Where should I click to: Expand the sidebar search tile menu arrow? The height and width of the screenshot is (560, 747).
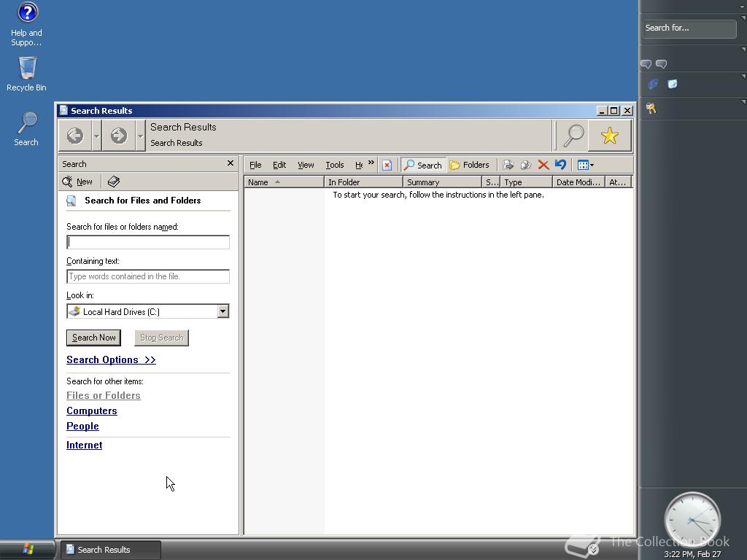[x=743, y=18]
